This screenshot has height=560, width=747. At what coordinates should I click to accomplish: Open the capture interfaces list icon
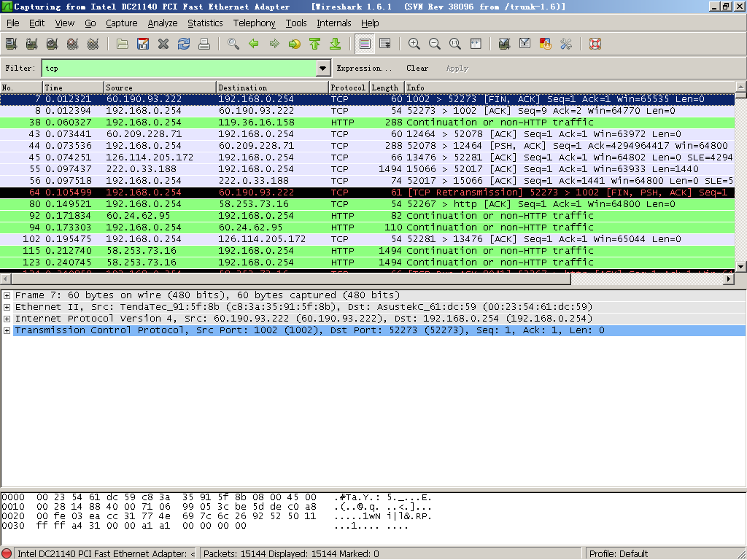pyautogui.click(x=12, y=44)
